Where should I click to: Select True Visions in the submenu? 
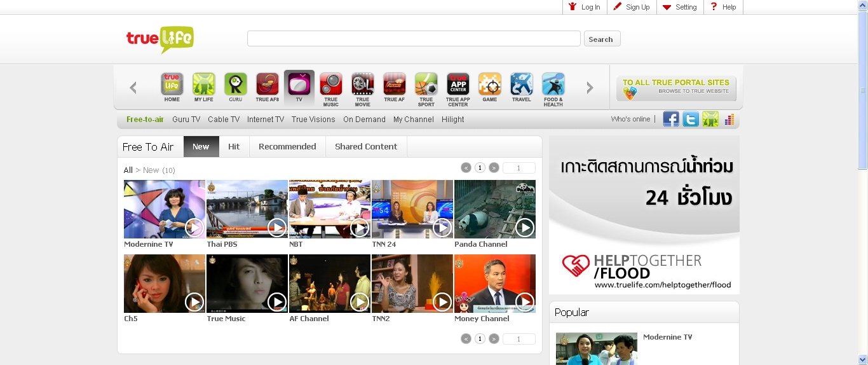point(313,120)
